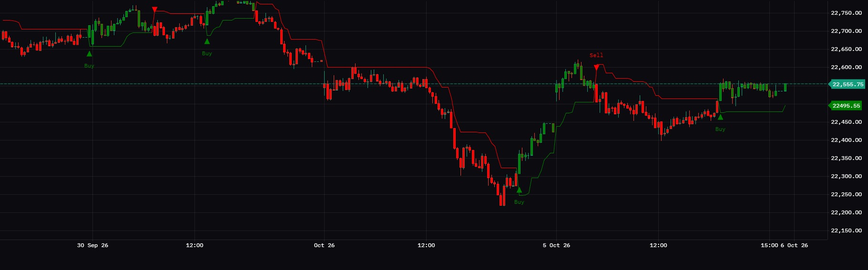Viewport: 868px width, 270px height.
Task: Click the 22,150.00 price axis label
Action: (x=846, y=230)
